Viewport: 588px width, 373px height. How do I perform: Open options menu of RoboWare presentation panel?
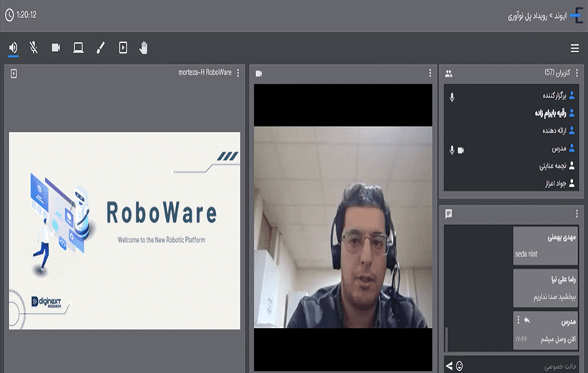tap(238, 73)
